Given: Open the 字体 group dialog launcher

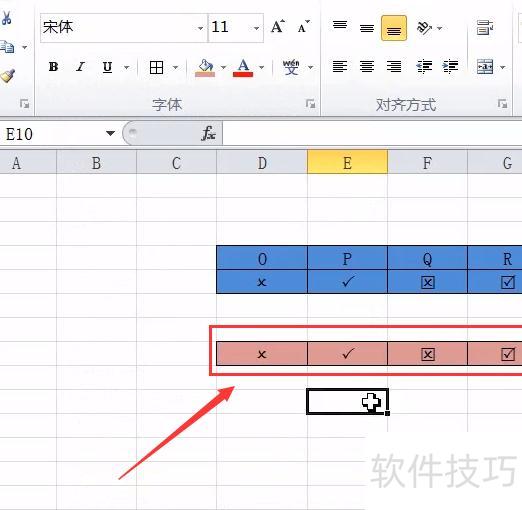Looking at the screenshot, I should coord(311,104).
